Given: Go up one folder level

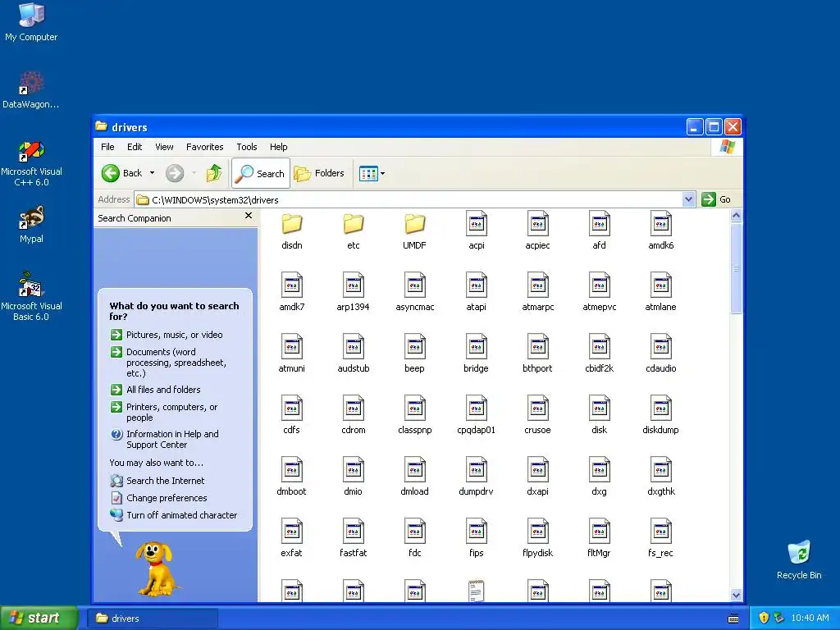Looking at the screenshot, I should pos(214,173).
